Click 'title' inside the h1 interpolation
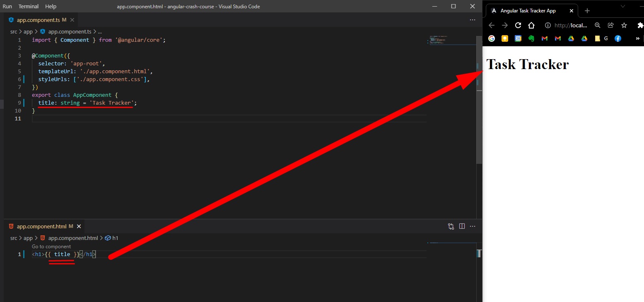This screenshot has width=644, height=302. coord(62,254)
